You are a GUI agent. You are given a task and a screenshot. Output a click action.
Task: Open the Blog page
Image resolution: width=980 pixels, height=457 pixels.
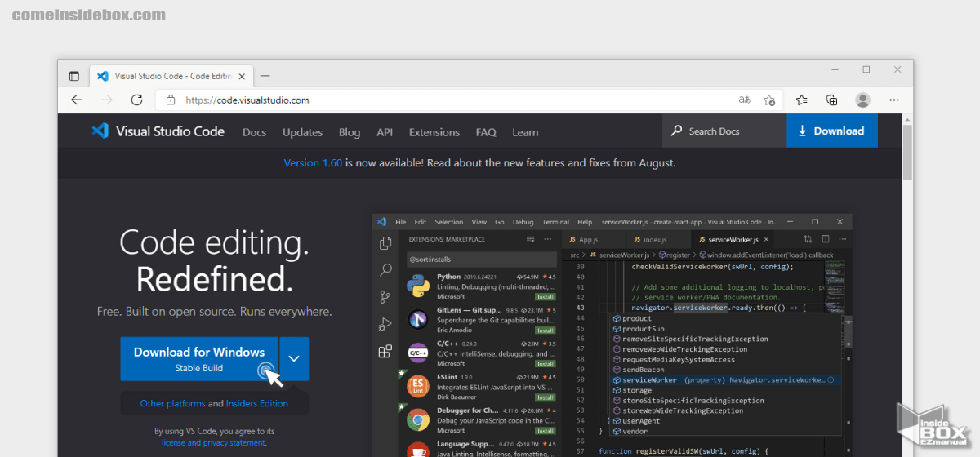tap(350, 132)
